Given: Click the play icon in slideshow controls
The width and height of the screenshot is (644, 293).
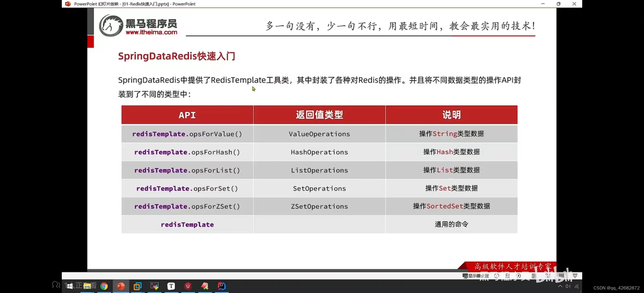Looking at the screenshot, I should 519,276.
